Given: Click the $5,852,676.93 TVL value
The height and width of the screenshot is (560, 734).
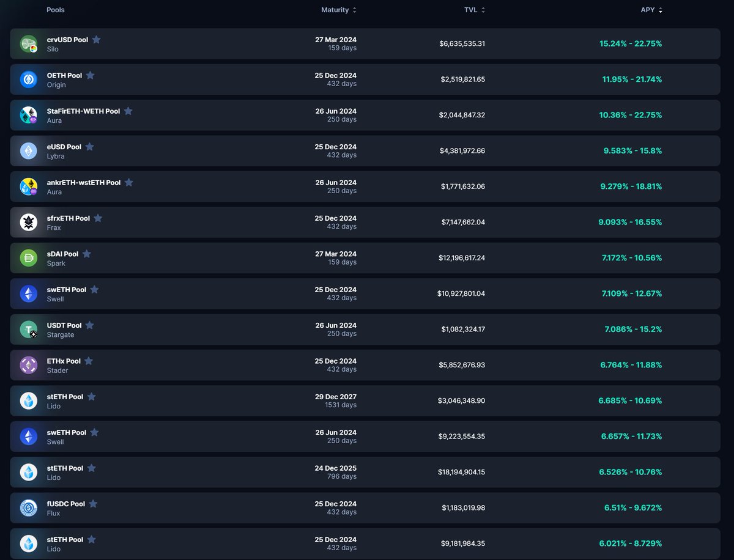Looking at the screenshot, I should (462, 365).
